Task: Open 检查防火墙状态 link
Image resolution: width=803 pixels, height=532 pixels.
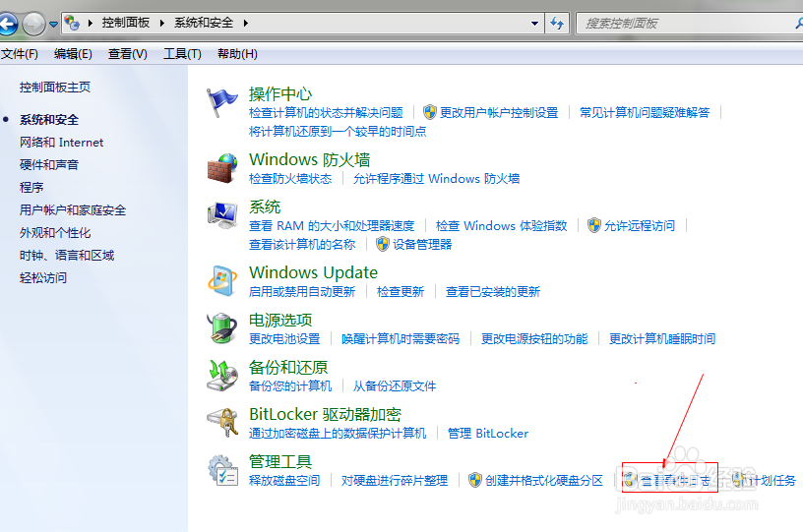Action: (x=290, y=179)
